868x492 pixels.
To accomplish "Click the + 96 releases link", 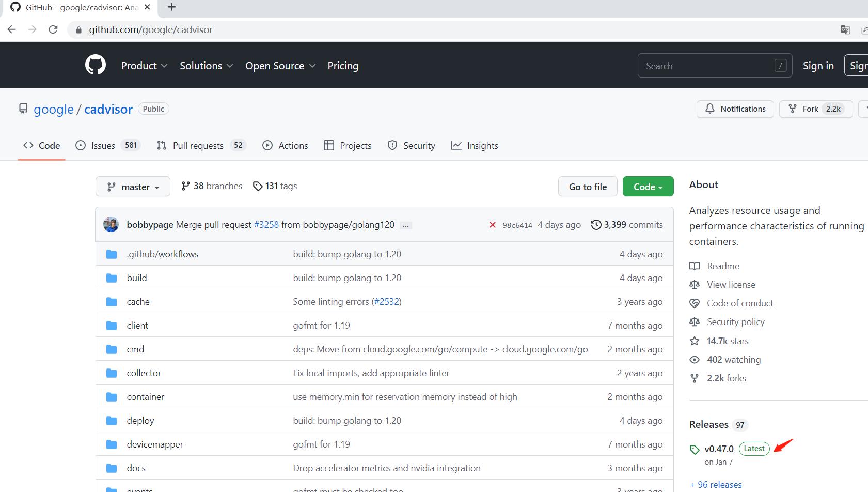I will 716,485.
